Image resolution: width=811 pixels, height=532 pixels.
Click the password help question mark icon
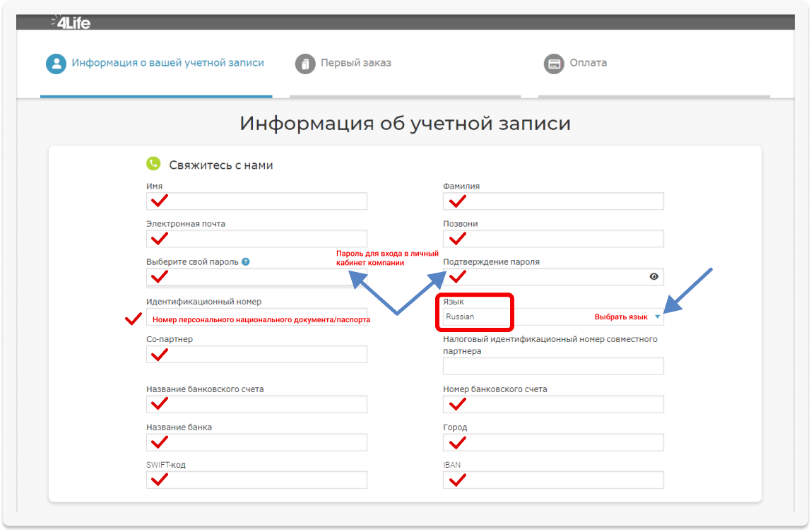245,261
